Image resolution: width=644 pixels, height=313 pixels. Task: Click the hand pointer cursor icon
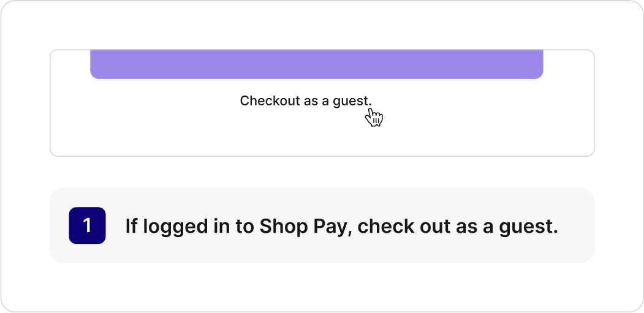coord(374,117)
